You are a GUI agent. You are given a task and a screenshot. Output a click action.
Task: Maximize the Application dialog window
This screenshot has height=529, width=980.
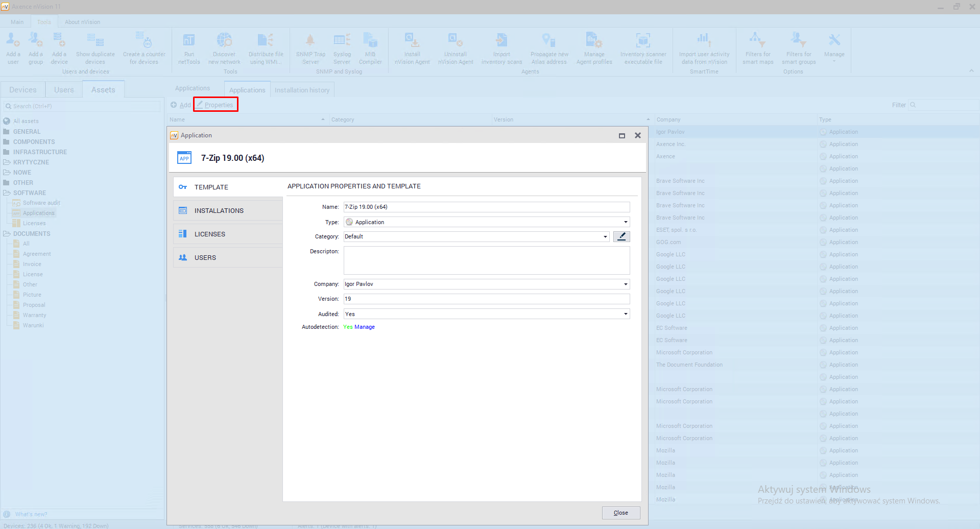point(622,136)
